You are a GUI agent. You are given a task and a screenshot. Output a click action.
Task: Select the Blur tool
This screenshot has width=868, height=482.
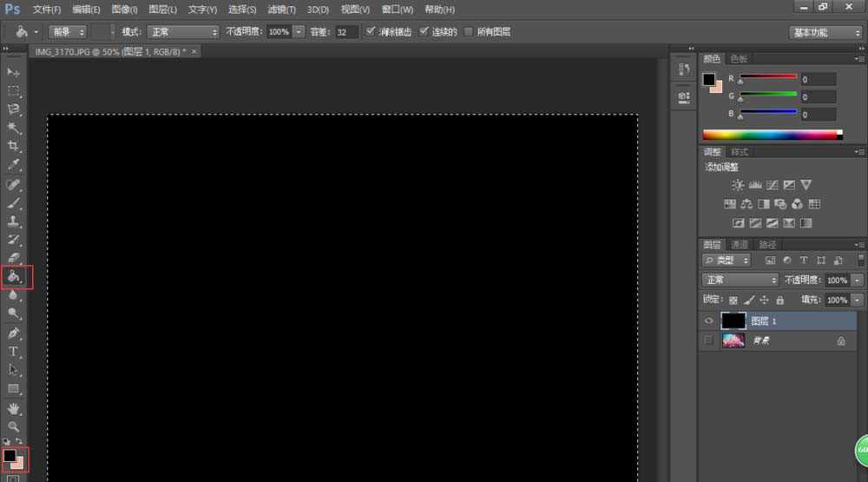[13, 295]
